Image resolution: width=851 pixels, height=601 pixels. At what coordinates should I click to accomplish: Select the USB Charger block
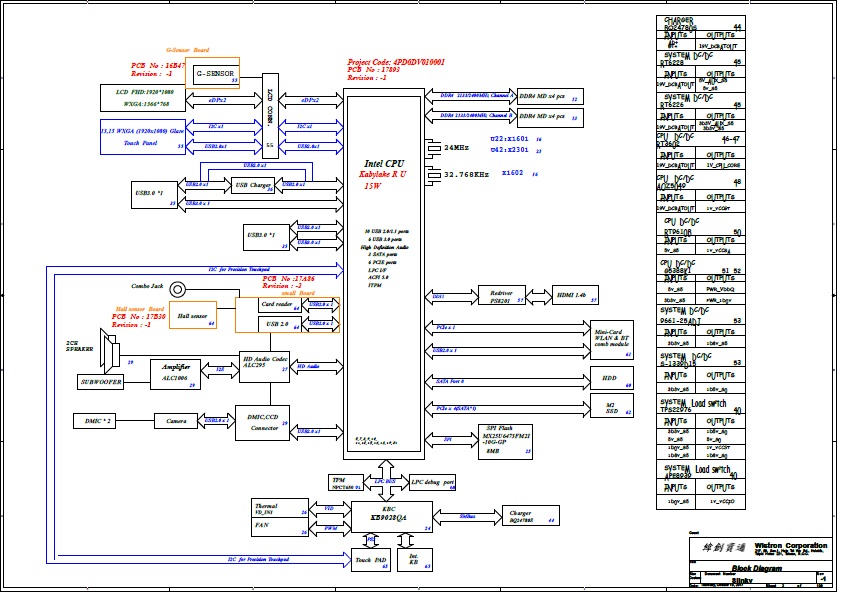(253, 185)
